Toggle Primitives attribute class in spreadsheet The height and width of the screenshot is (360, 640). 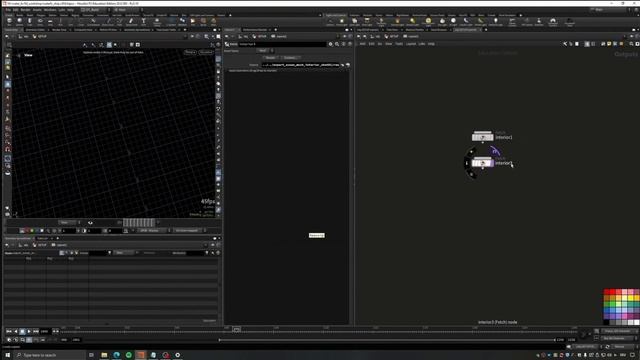(x=71, y=253)
